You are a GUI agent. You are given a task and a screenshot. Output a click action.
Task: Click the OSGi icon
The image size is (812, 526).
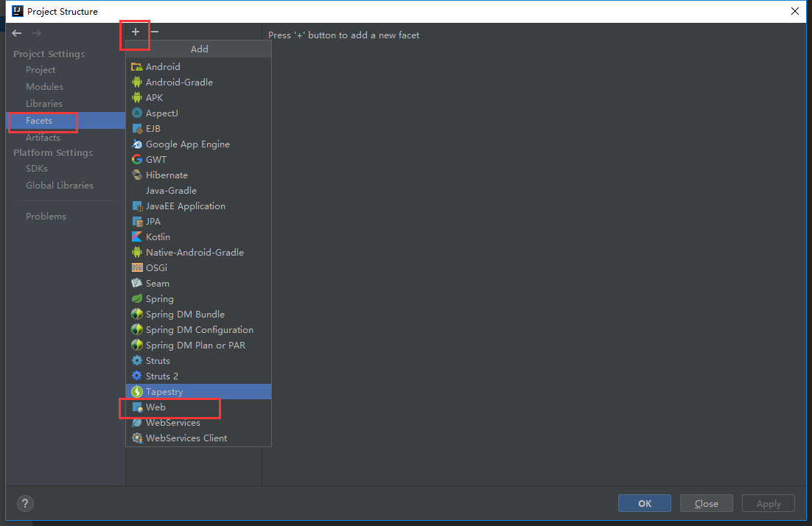click(x=137, y=267)
